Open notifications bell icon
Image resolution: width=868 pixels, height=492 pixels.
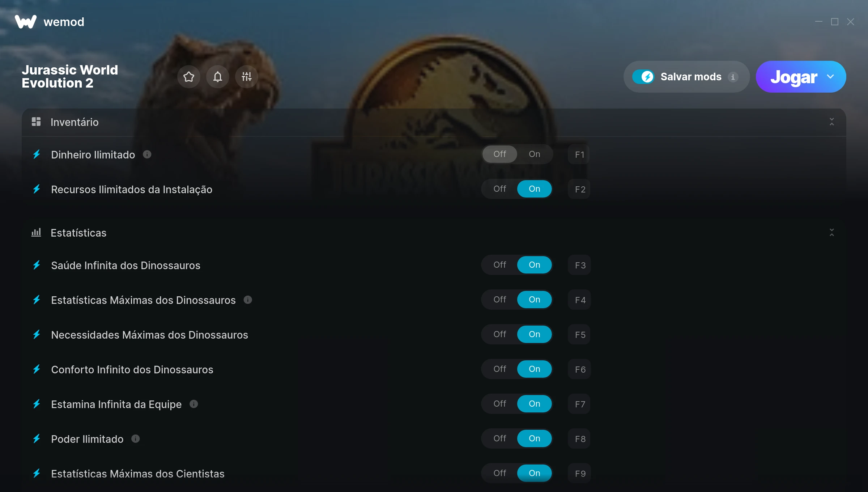pos(218,77)
